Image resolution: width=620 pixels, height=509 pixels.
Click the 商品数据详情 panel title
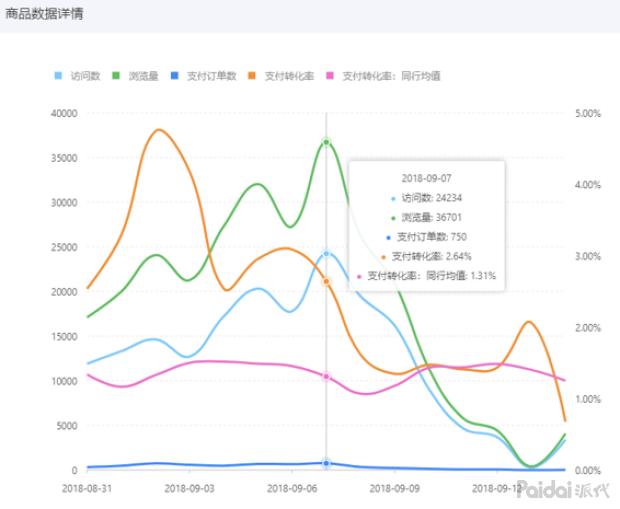(x=44, y=15)
